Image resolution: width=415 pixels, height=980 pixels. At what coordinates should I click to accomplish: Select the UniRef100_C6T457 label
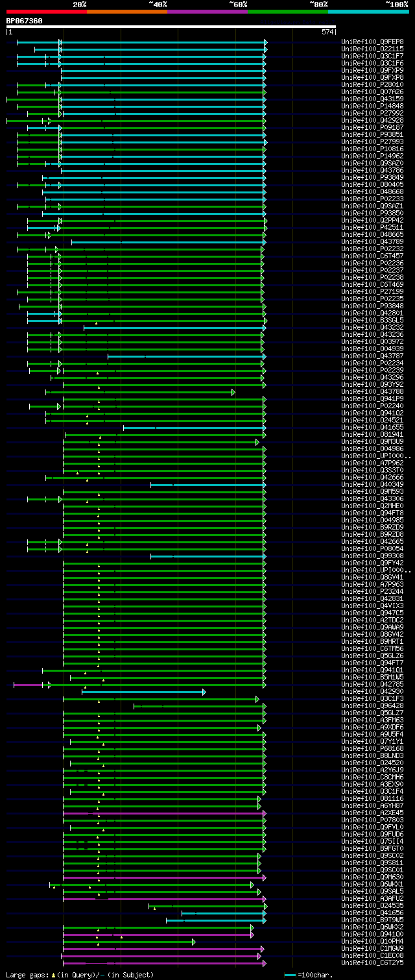point(372,256)
